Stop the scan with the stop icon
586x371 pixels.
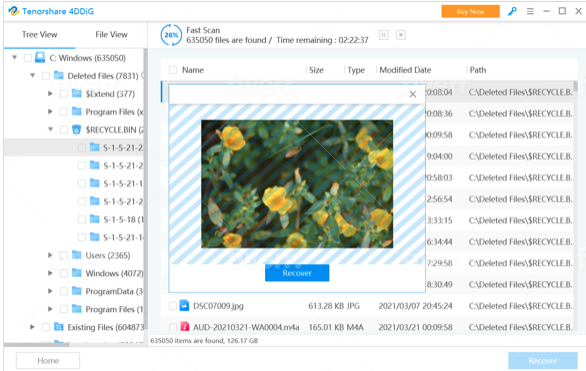(401, 35)
